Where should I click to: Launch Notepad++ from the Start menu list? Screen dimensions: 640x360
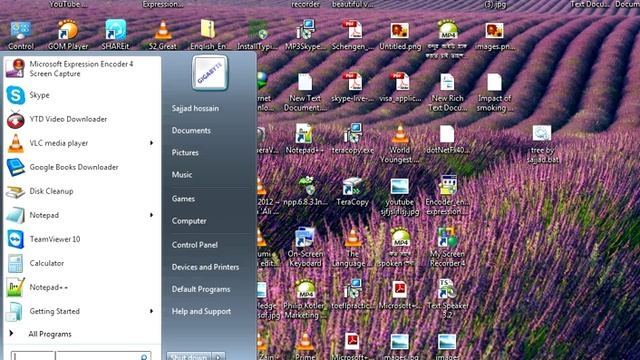click(82, 287)
